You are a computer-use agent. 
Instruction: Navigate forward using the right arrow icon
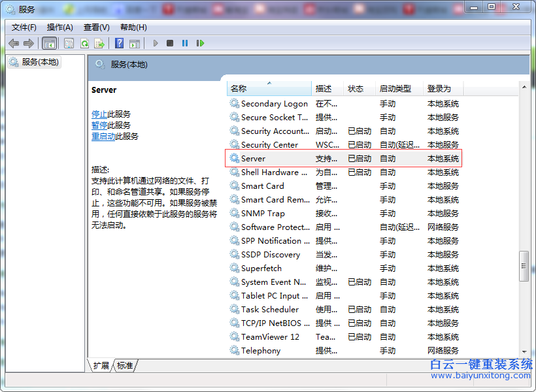point(29,43)
